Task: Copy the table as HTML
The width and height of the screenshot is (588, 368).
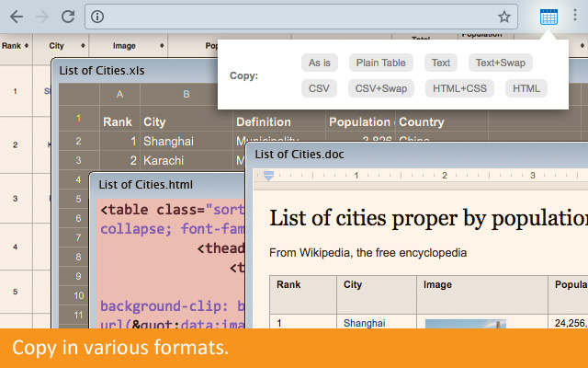Action: tap(526, 88)
